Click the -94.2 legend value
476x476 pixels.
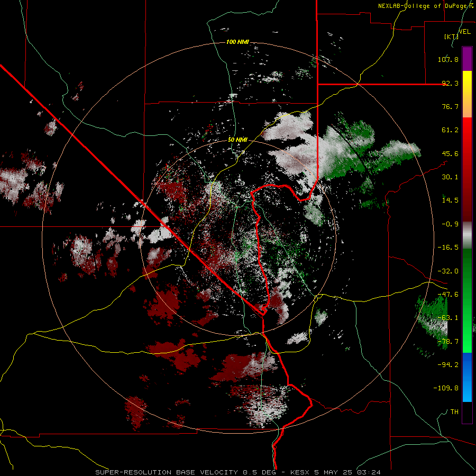pyautogui.click(x=448, y=365)
